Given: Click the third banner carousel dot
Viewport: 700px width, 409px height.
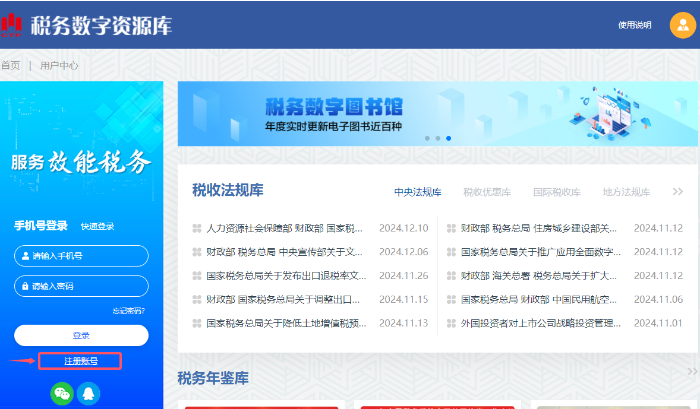Looking at the screenshot, I should [x=448, y=138].
